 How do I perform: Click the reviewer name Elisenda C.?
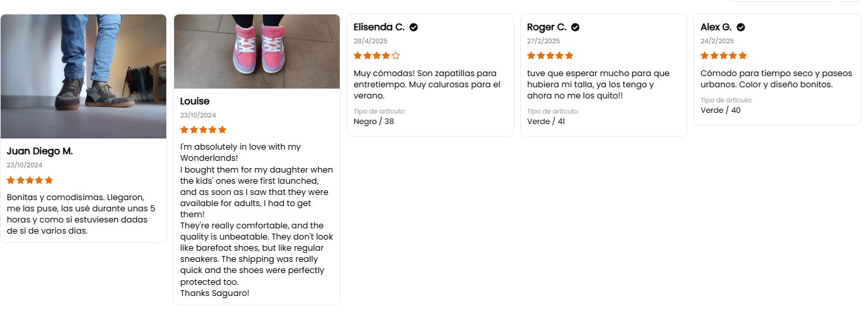[379, 27]
